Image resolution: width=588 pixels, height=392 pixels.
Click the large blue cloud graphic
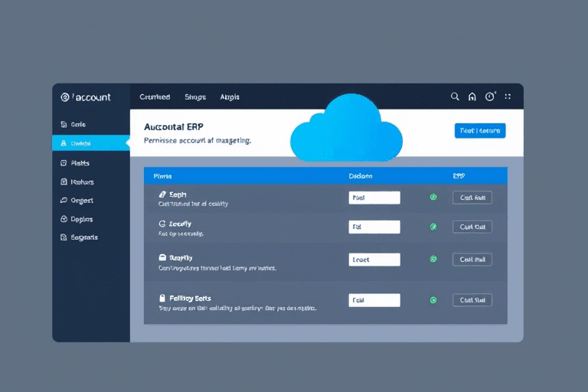pos(346,130)
